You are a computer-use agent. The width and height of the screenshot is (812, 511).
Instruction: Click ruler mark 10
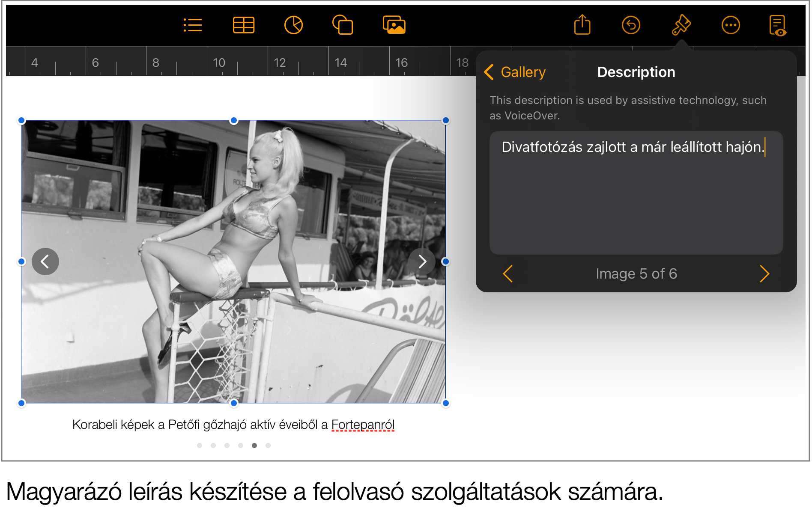pyautogui.click(x=219, y=62)
